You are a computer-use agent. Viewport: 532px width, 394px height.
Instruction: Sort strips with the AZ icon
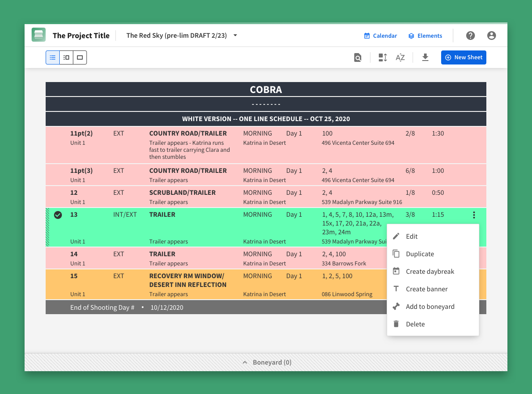tap(400, 57)
